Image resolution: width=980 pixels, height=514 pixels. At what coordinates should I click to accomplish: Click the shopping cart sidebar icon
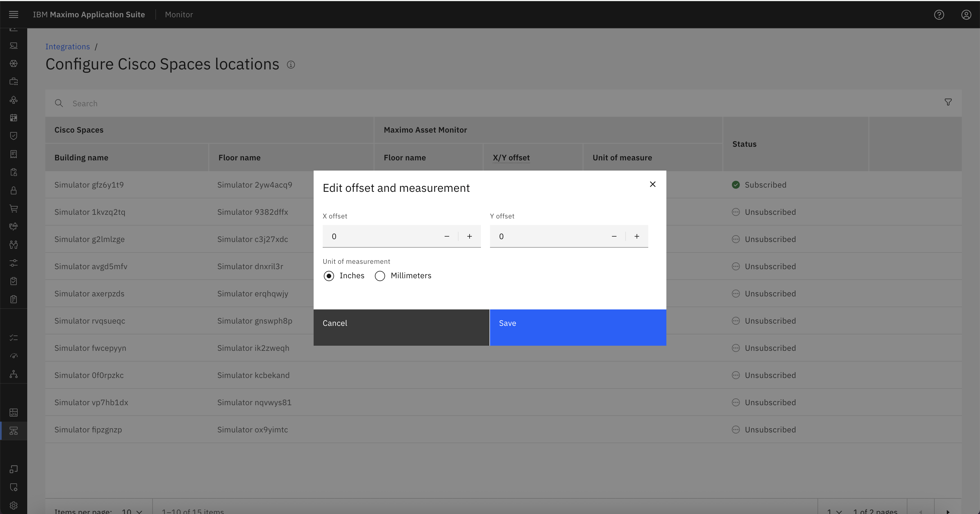[x=14, y=208]
